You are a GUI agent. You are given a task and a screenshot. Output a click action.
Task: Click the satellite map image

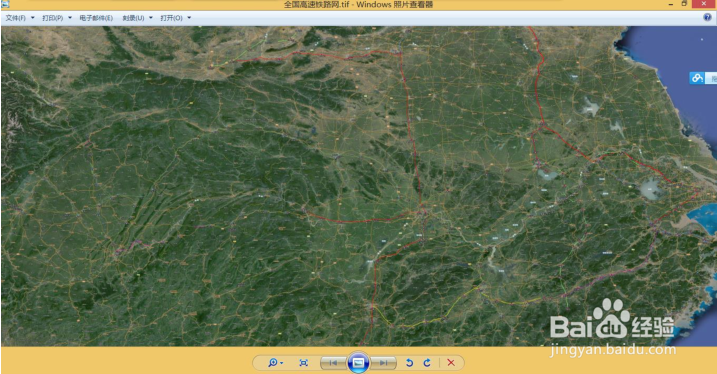[x=358, y=186]
